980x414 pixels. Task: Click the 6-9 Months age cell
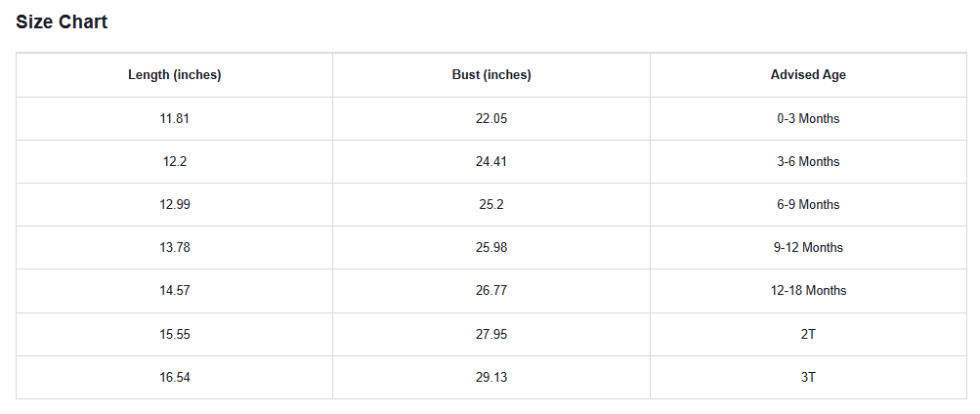tap(808, 205)
